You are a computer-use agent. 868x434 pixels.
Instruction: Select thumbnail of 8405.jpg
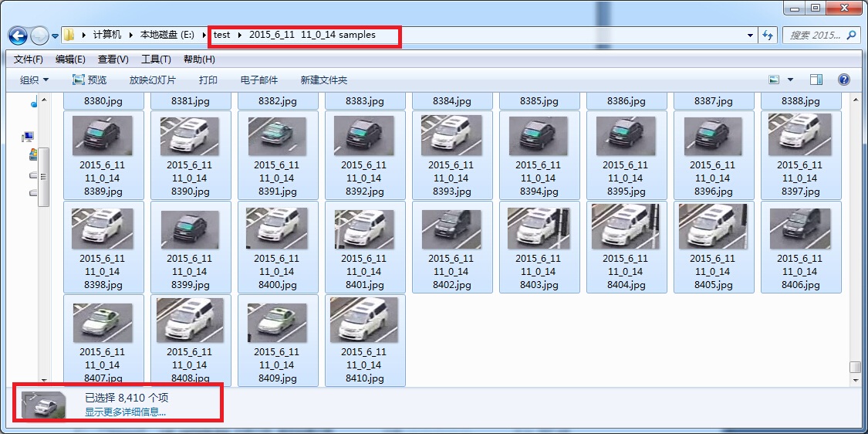713,227
